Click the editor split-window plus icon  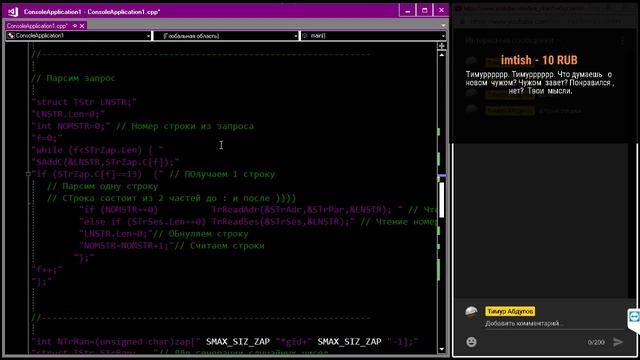click(442, 46)
